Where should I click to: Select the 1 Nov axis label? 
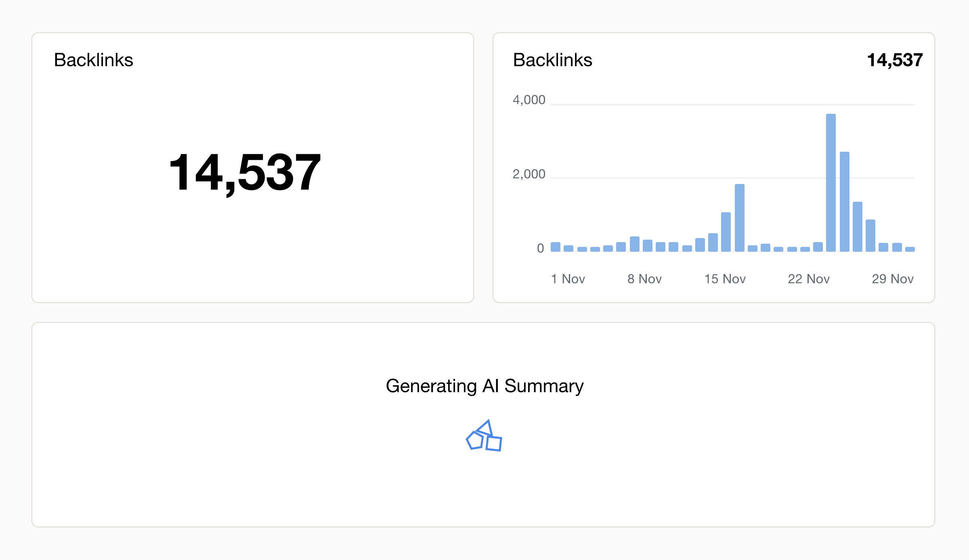[568, 278]
